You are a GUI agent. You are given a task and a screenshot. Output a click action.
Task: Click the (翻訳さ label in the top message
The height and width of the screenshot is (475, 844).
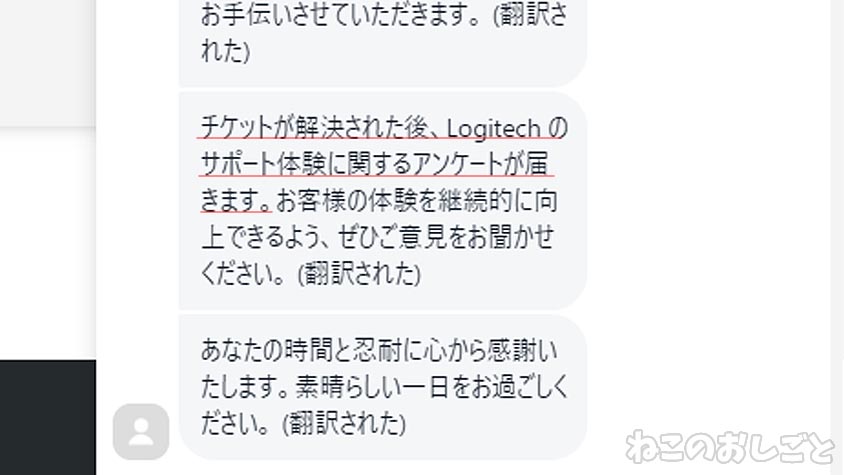click(530, 15)
